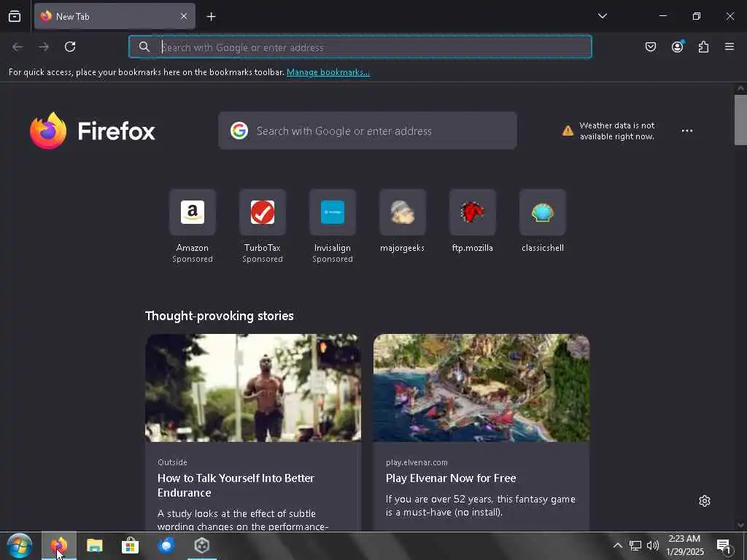Open the taskbar clock and date
Image resolution: width=747 pixels, height=560 pixels.
[684, 545]
